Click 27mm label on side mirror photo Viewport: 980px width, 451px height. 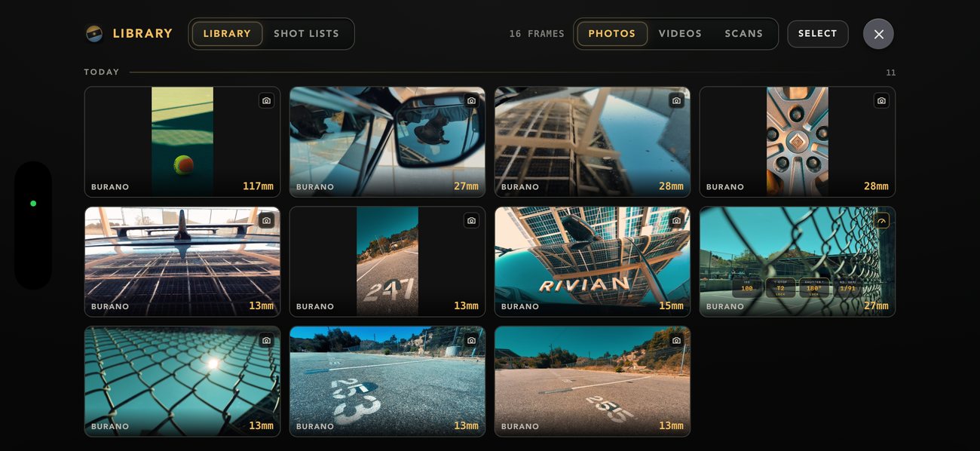coord(466,186)
